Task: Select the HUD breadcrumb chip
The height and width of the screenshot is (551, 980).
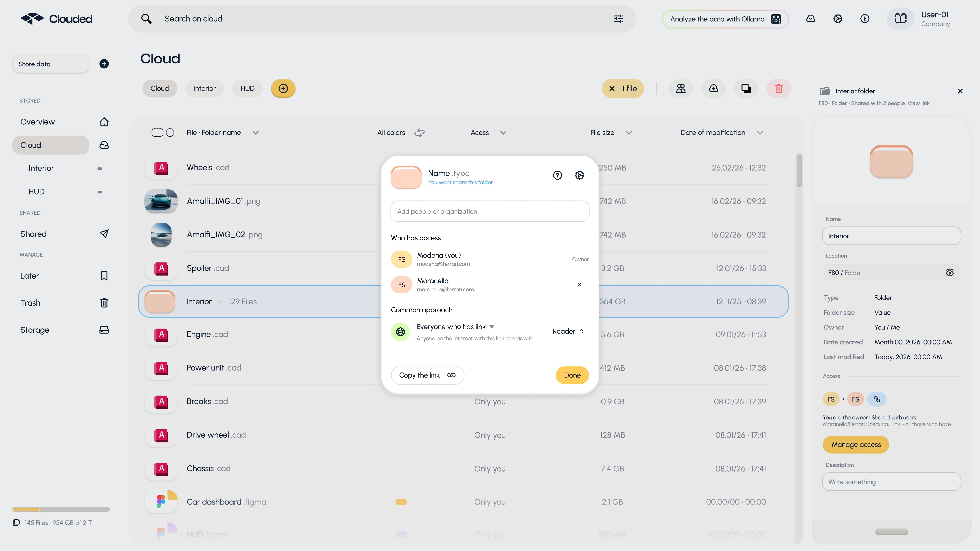Action: coord(247,89)
